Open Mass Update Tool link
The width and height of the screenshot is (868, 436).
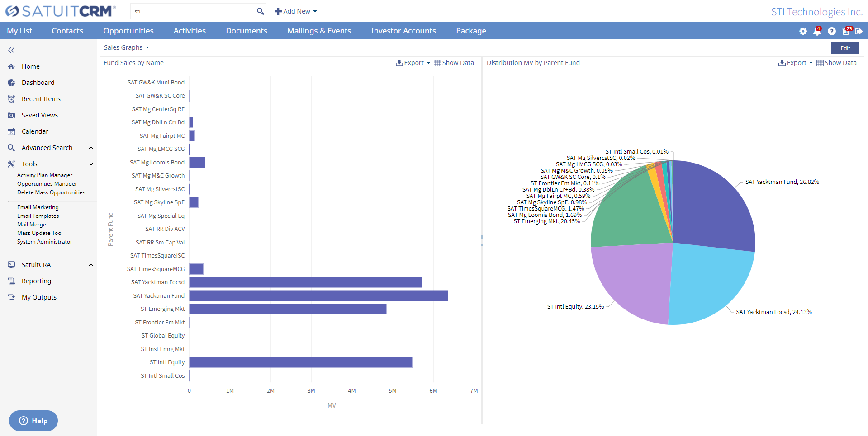(x=40, y=233)
